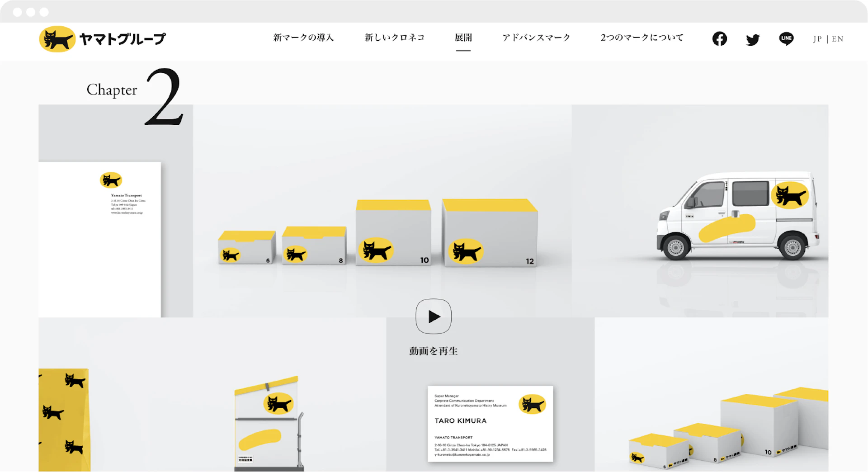Click the size 6 box in the box row
The height and width of the screenshot is (472, 868).
click(x=247, y=247)
